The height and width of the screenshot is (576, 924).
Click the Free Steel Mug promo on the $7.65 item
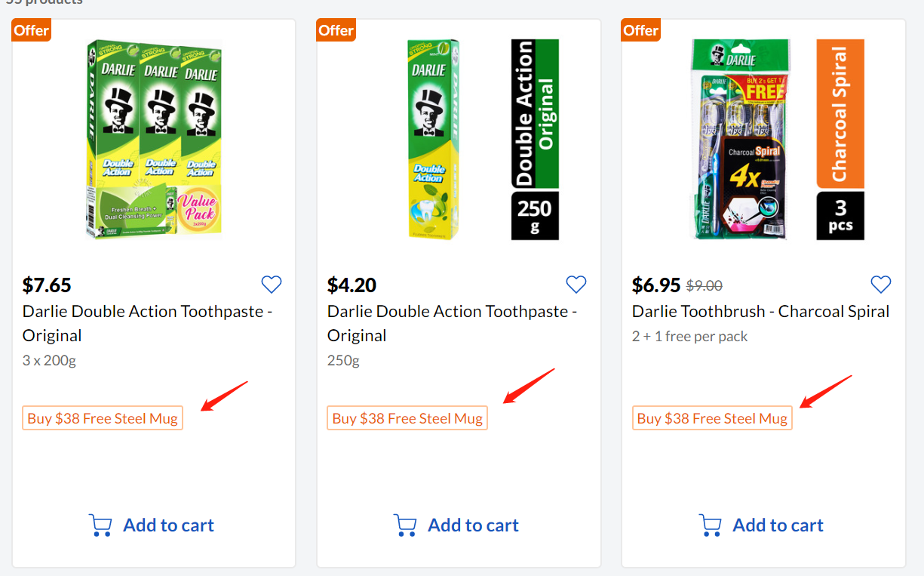coord(103,418)
